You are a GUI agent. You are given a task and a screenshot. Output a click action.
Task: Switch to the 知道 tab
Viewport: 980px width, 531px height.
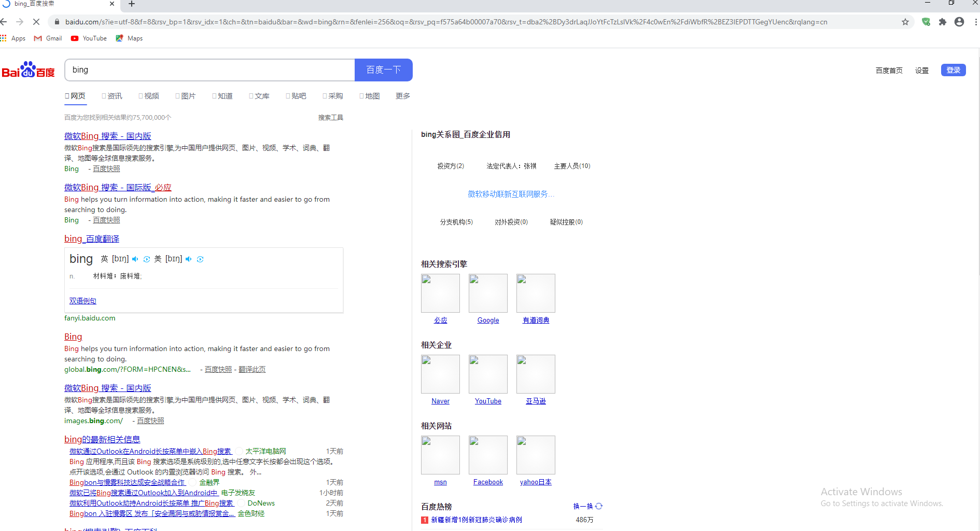coord(222,96)
